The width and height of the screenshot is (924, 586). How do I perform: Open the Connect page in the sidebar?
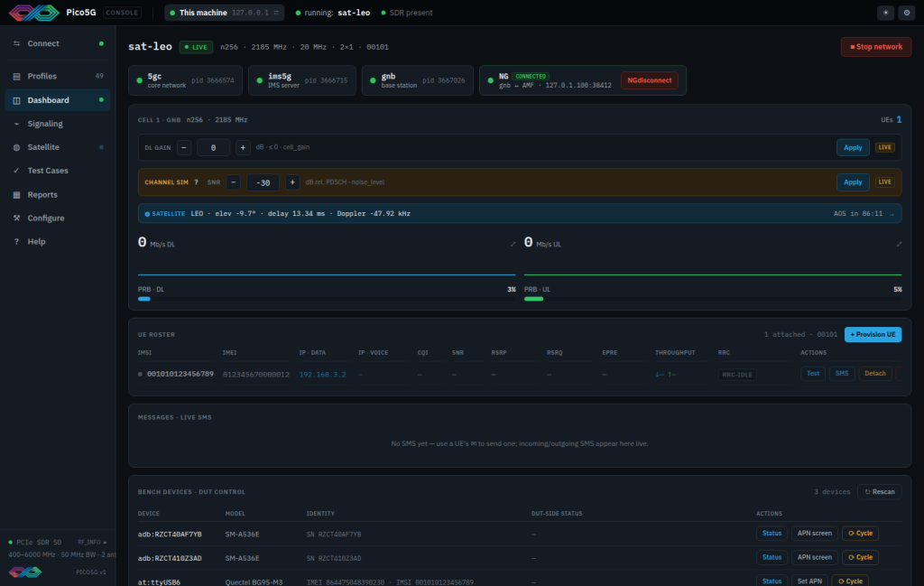(58, 43)
